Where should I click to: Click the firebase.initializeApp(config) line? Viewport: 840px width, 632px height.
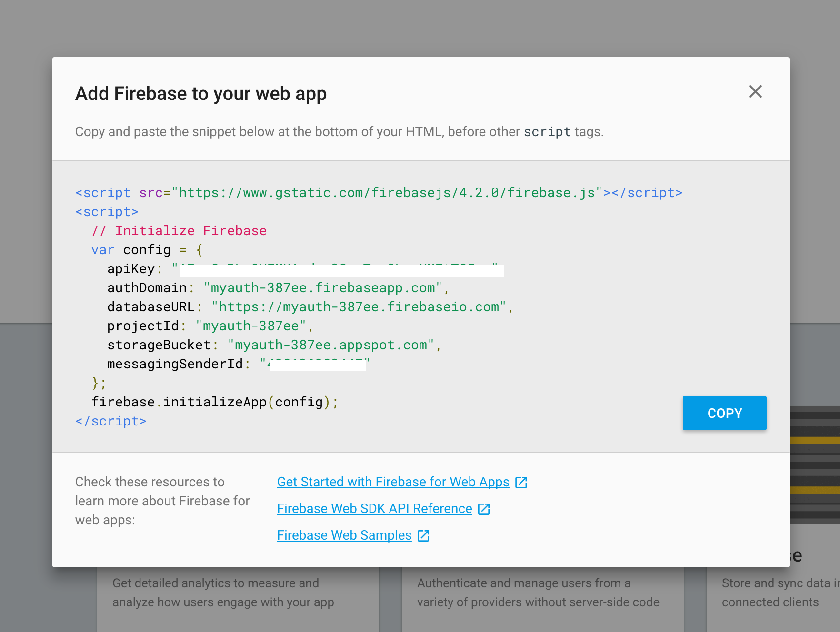[215, 402]
